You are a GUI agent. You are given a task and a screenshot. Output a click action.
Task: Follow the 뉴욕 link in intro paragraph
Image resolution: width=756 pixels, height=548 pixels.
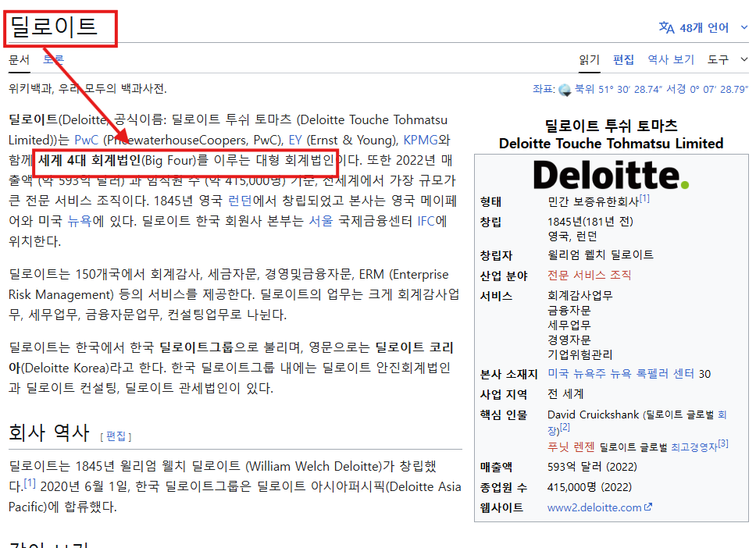pos(80,221)
